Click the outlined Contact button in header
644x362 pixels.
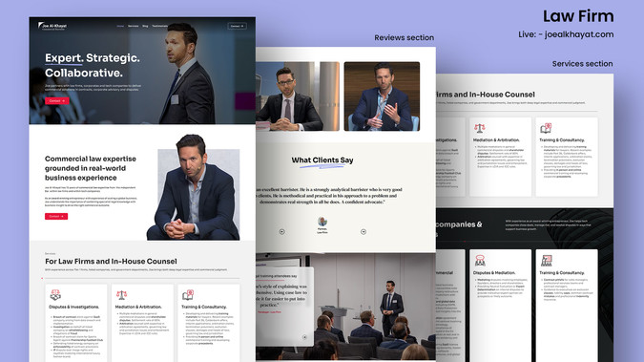[237, 26]
